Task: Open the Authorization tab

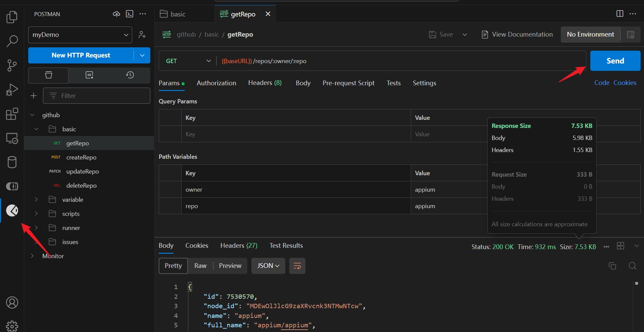Action: click(x=216, y=83)
